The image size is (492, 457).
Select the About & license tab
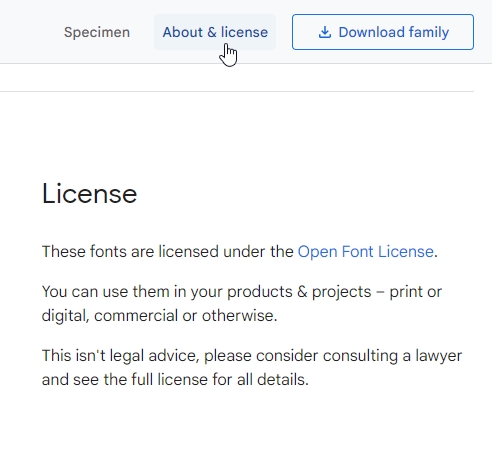point(215,32)
